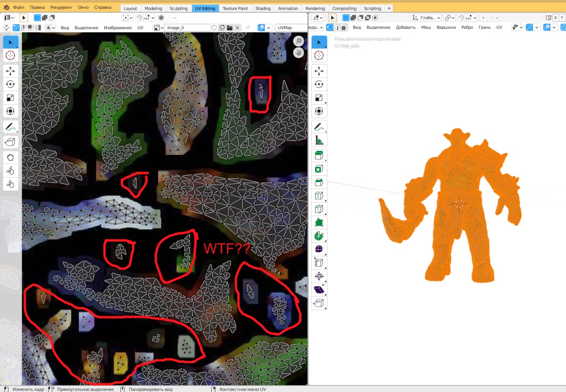Open UV editor type dropdown
The image size is (566, 392).
(9, 17)
